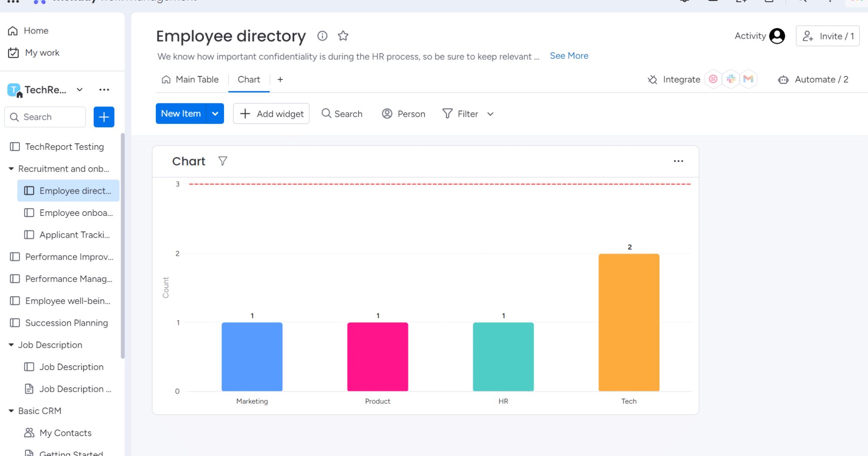The height and width of the screenshot is (456, 868).
Task: Click the pink Product bar
Action: (x=377, y=357)
